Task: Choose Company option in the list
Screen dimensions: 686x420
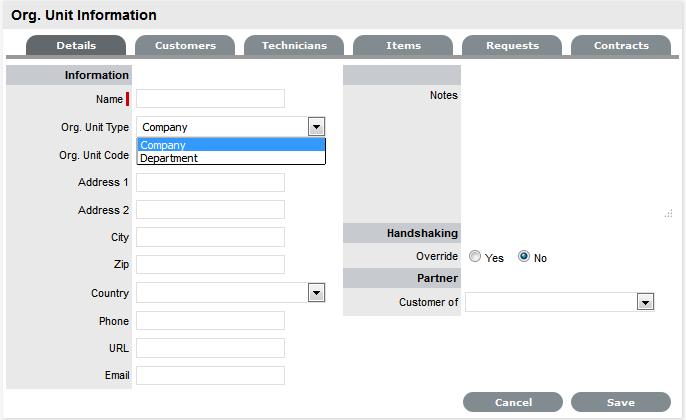Action: point(231,145)
